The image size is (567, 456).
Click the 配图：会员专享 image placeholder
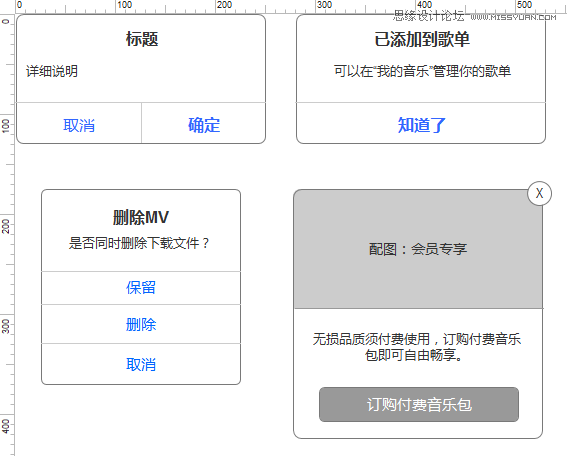(x=418, y=249)
